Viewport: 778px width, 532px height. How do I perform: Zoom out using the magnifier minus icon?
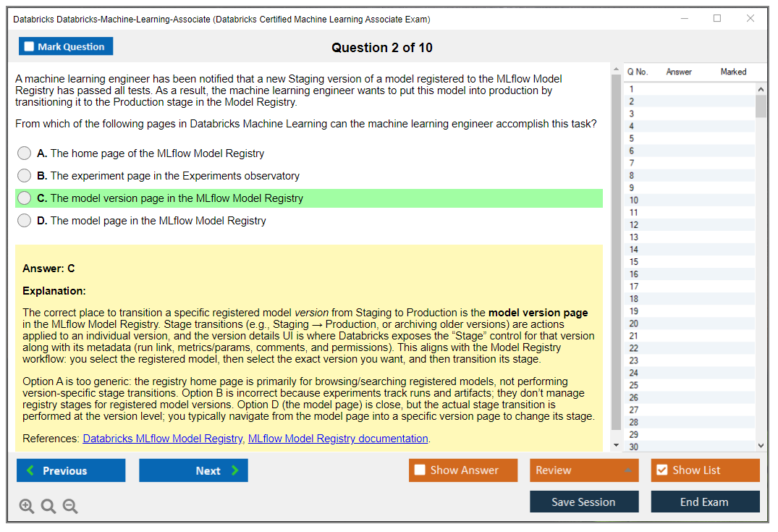[69, 506]
